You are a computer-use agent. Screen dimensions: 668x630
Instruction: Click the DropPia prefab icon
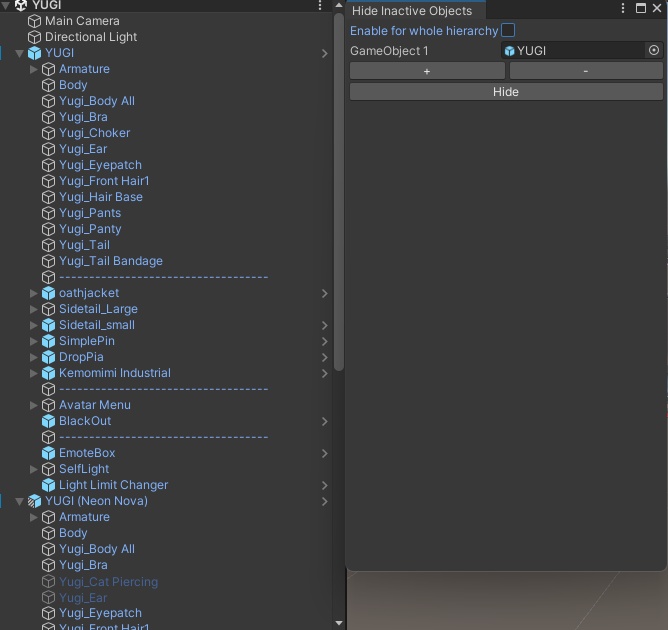(48, 357)
